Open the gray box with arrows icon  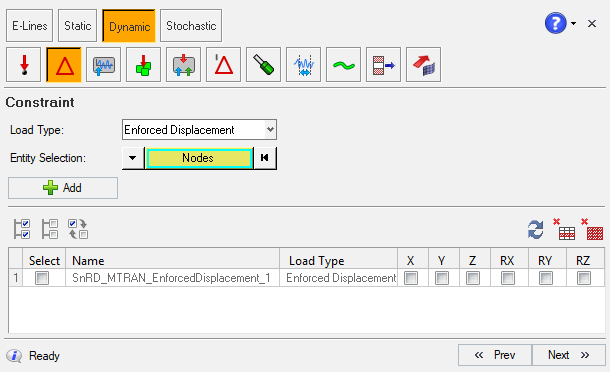(184, 65)
